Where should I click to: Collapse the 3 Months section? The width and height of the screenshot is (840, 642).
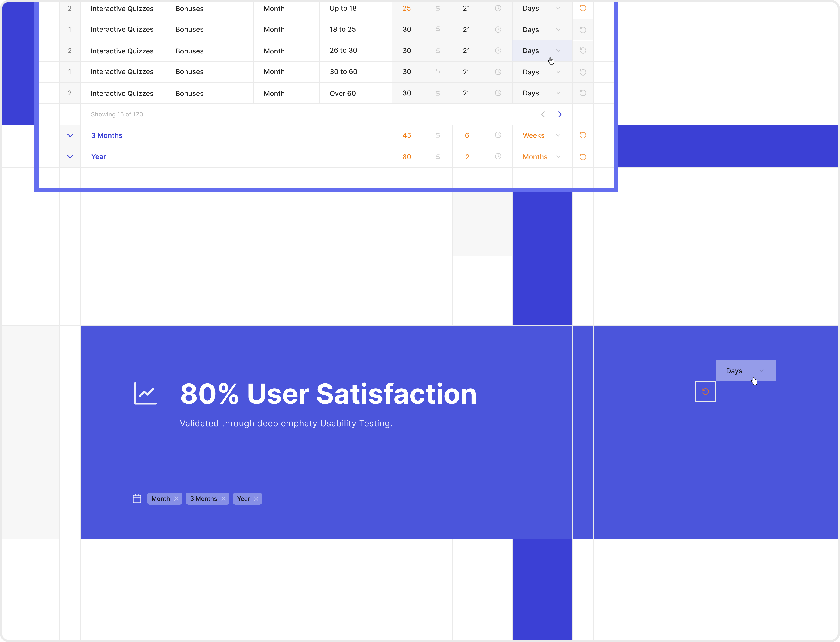tap(70, 135)
